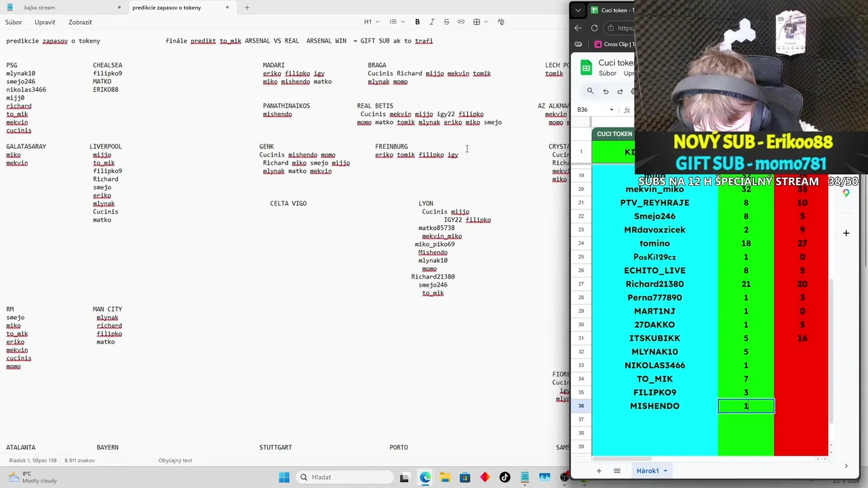Redo action in Google Sheets
This screenshot has width=868, height=488.
coord(620,91)
